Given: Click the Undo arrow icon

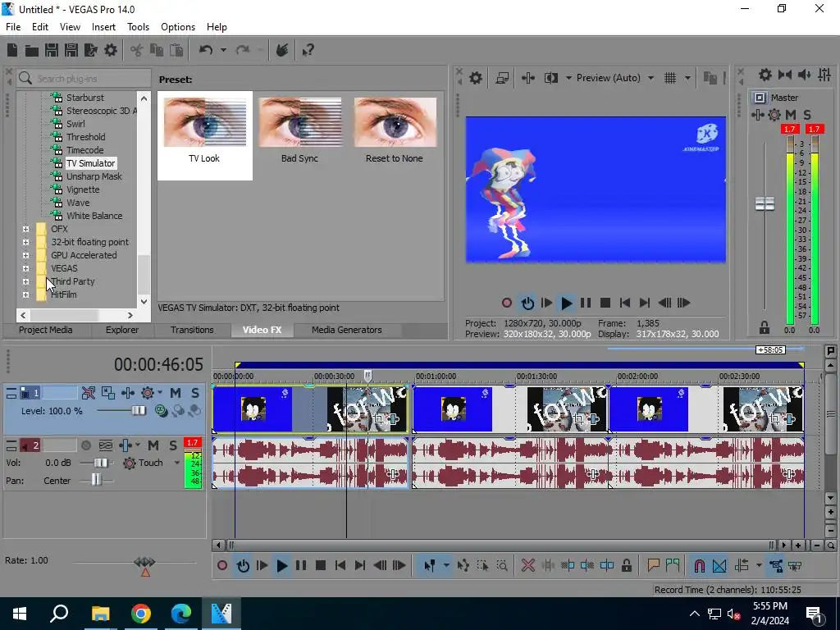Looking at the screenshot, I should click(x=206, y=50).
